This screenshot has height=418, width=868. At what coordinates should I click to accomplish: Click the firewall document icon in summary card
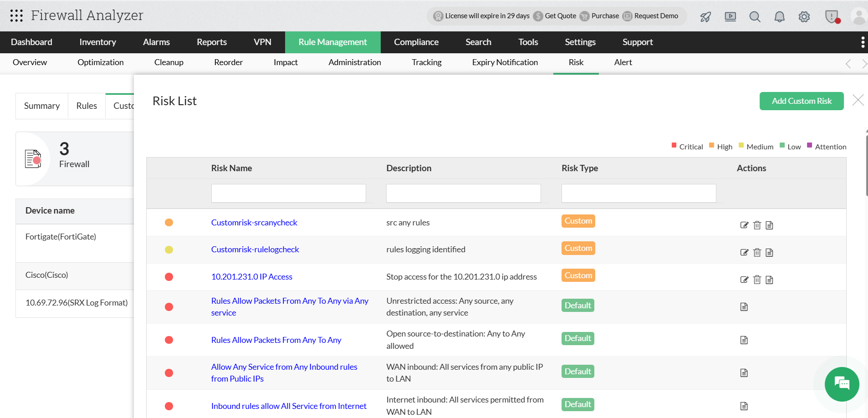click(x=33, y=158)
